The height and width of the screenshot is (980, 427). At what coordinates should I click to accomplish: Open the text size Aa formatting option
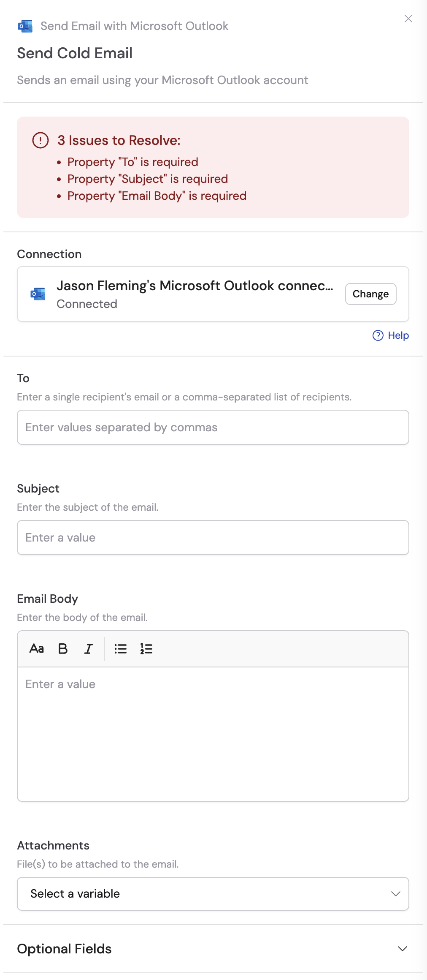click(37, 649)
